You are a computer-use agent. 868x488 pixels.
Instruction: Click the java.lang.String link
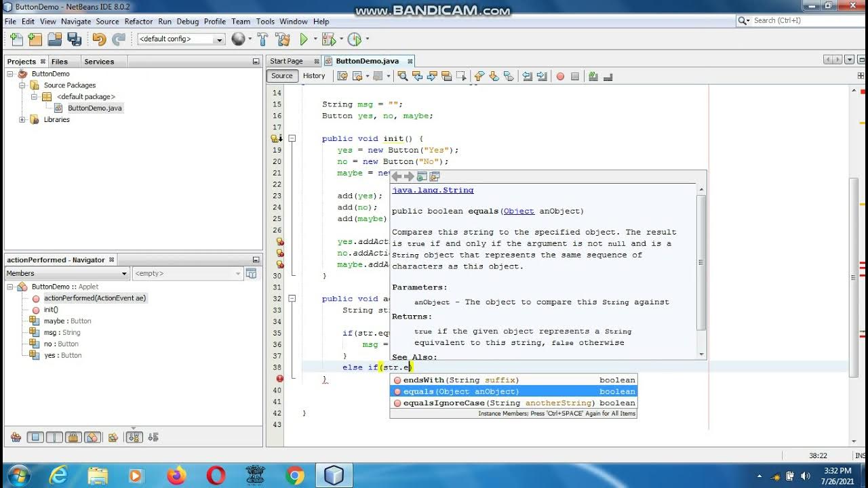tap(433, 190)
